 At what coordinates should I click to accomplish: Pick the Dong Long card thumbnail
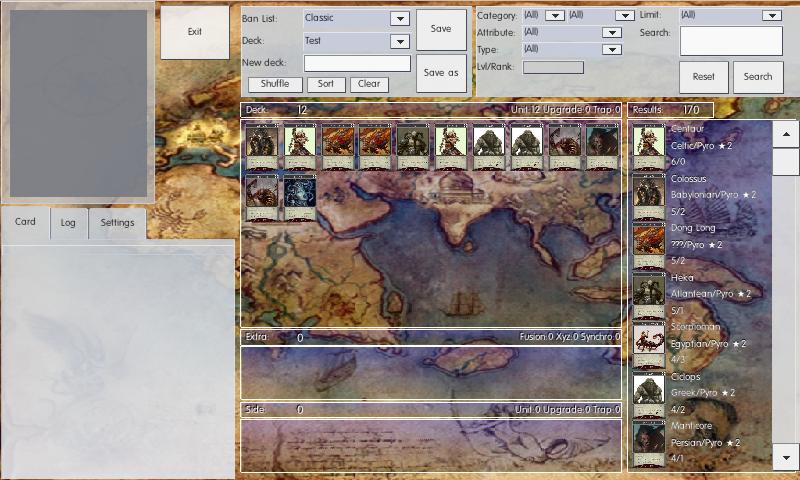click(x=649, y=244)
